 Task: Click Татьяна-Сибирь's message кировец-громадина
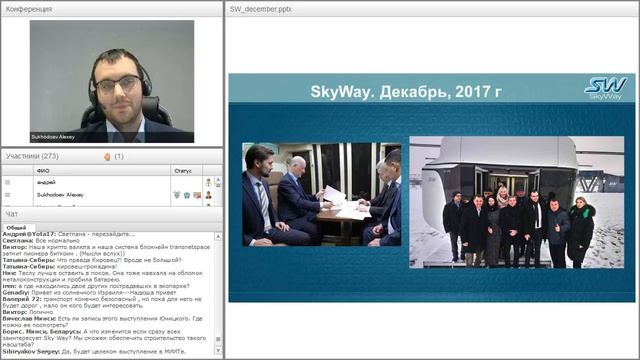[x=60, y=267]
